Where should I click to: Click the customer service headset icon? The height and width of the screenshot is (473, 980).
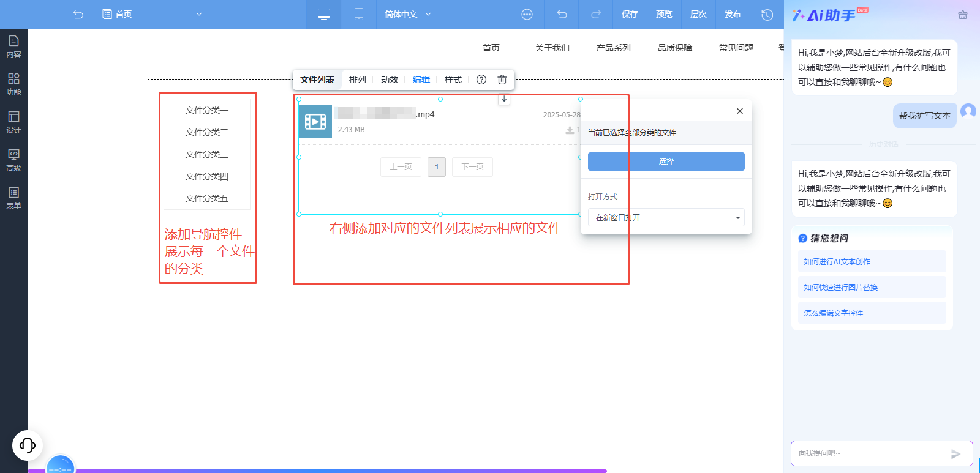pos(28,445)
